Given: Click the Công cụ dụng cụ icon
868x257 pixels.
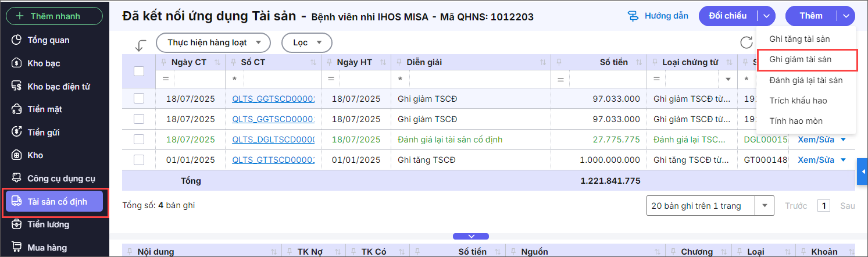Looking at the screenshot, I should (17, 179).
